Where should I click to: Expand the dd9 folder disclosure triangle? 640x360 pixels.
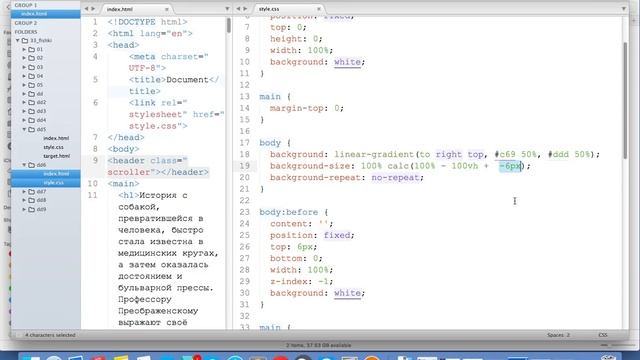(24, 209)
